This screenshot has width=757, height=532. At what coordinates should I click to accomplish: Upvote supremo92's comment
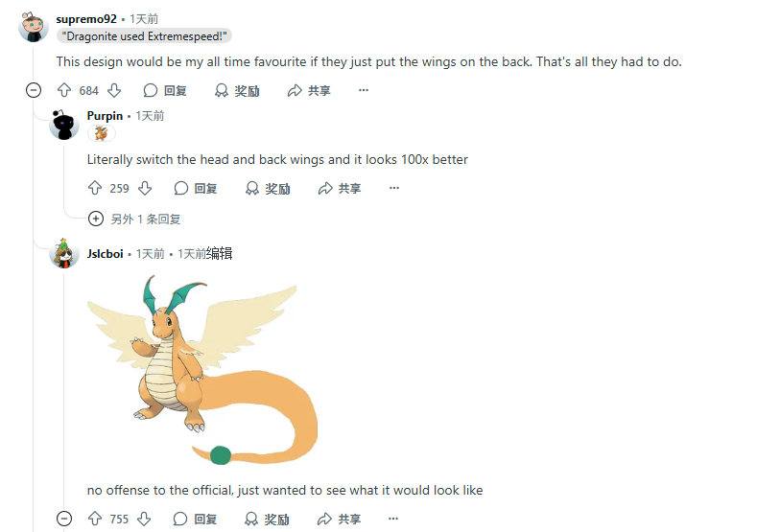(64, 90)
